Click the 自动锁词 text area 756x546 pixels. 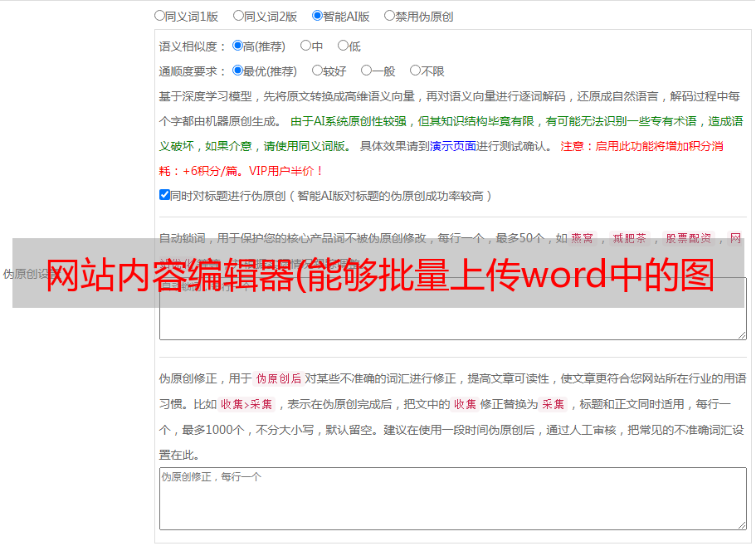(x=453, y=309)
